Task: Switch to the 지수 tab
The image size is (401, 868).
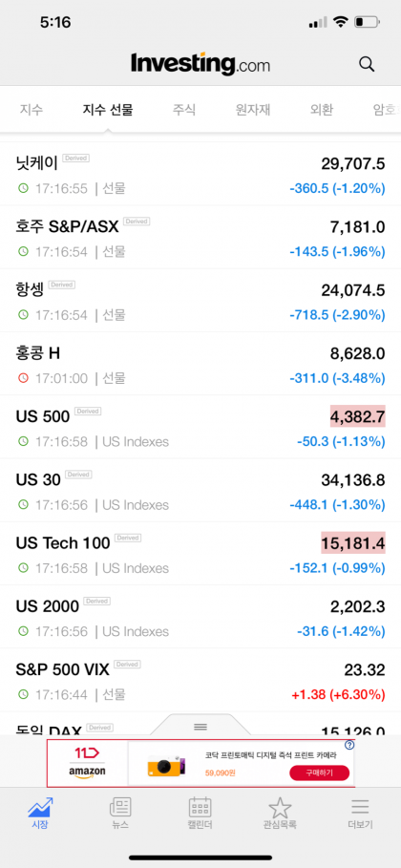Action: pos(31,109)
